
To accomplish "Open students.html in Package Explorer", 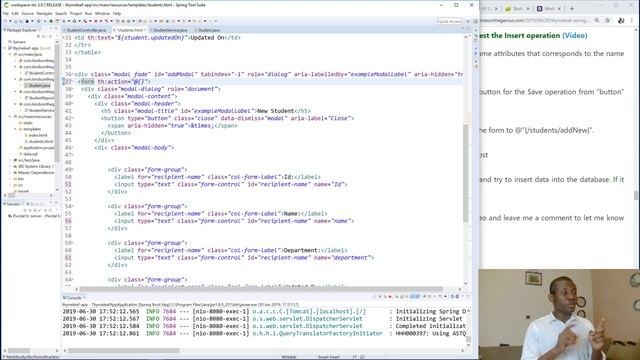I will (40, 142).
